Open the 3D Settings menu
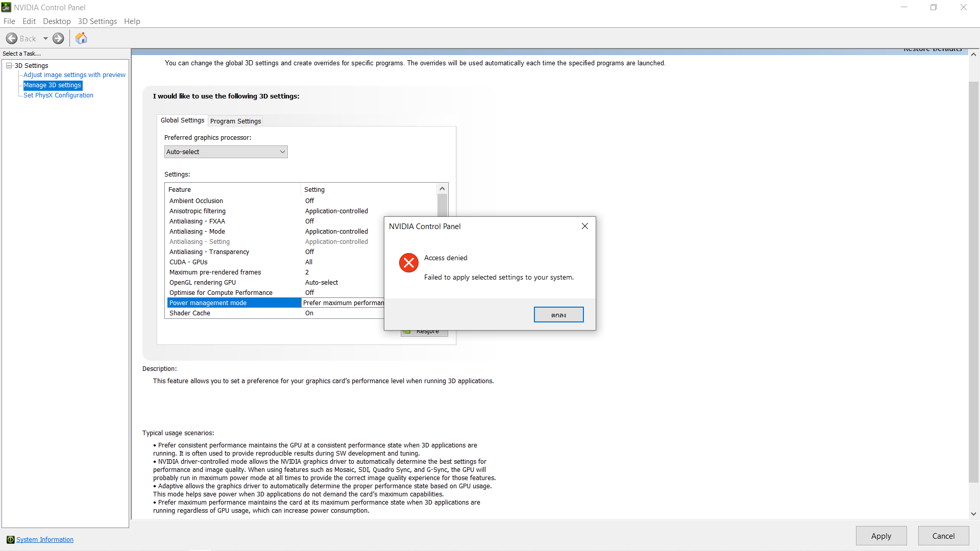This screenshot has height=551, width=980. coord(97,21)
